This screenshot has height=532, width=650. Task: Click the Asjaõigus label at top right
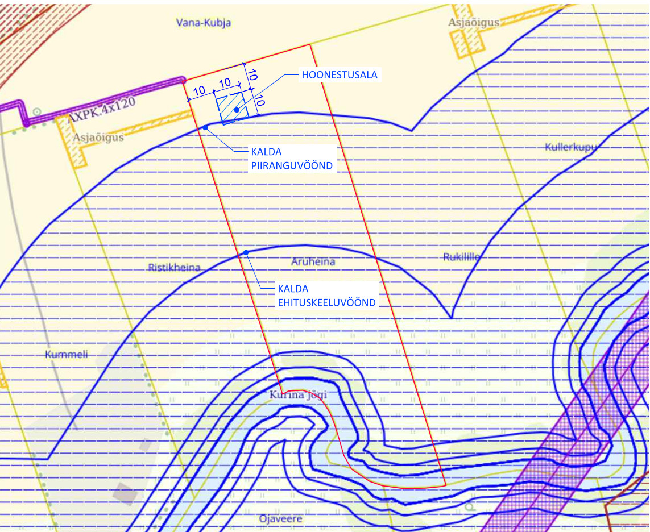[x=473, y=22]
